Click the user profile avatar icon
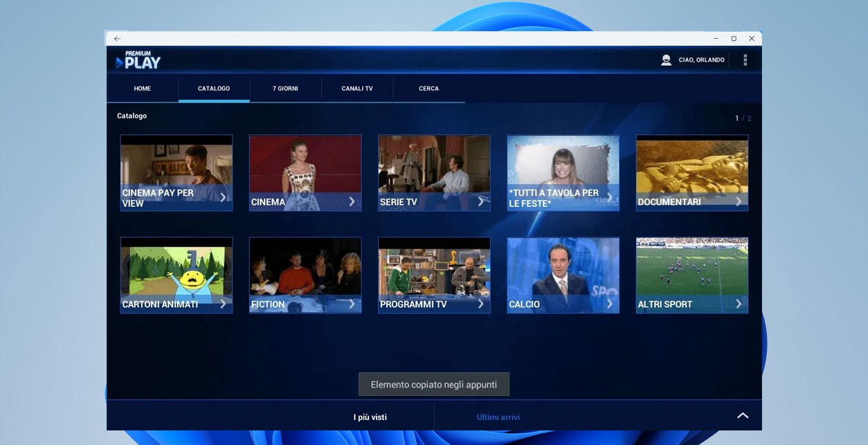This screenshot has width=868, height=445. 666,60
